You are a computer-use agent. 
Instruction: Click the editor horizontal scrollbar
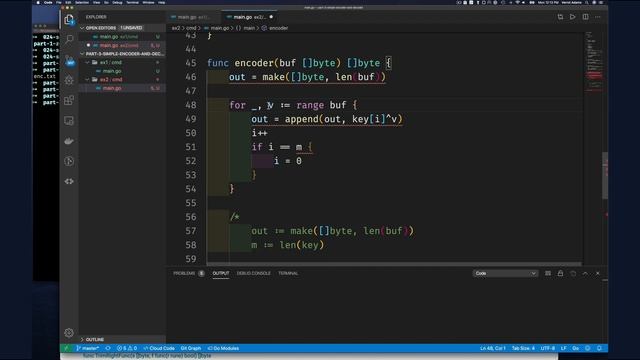coord(394,264)
